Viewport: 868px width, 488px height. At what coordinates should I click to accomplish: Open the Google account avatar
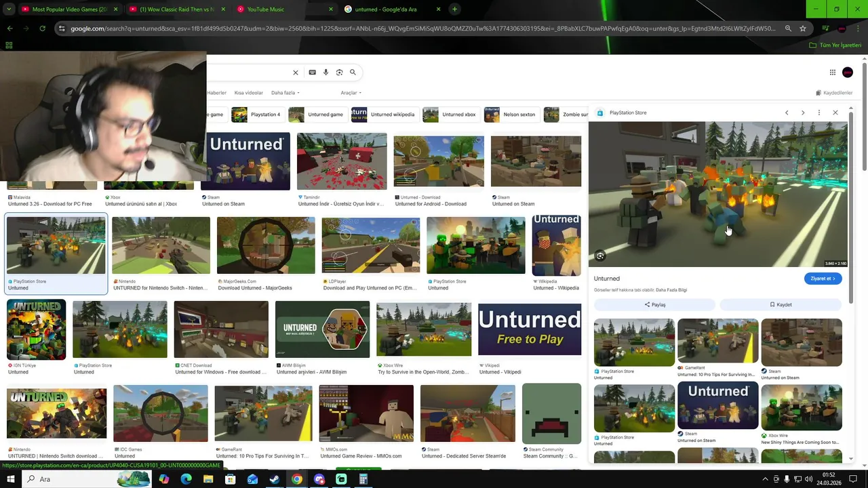click(x=848, y=73)
